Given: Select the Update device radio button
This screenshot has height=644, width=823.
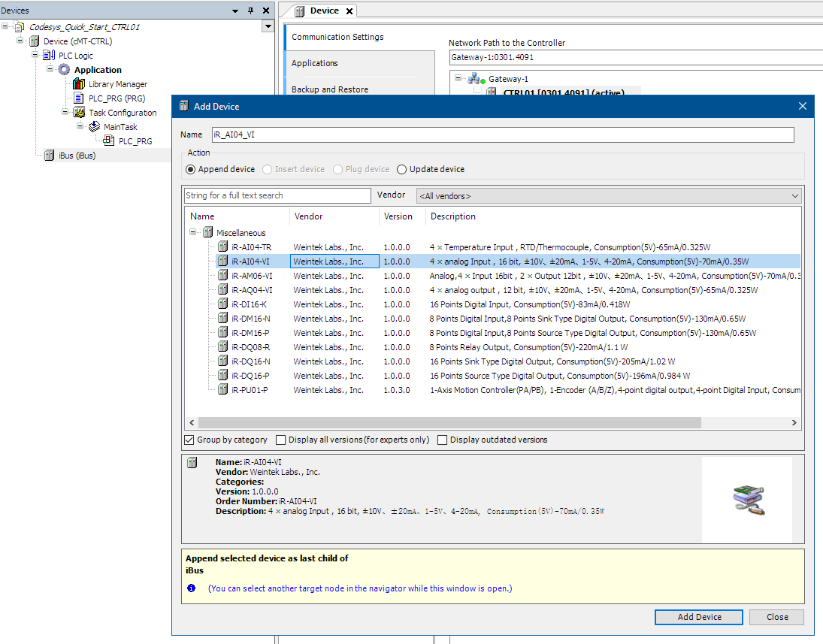Looking at the screenshot, I should pyautogui.click(x=402, y=169).
